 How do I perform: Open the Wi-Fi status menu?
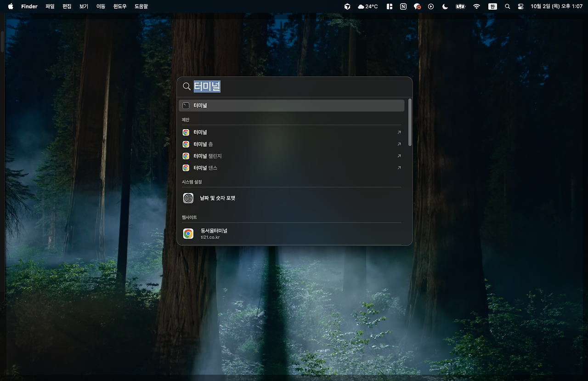point(476,6)
